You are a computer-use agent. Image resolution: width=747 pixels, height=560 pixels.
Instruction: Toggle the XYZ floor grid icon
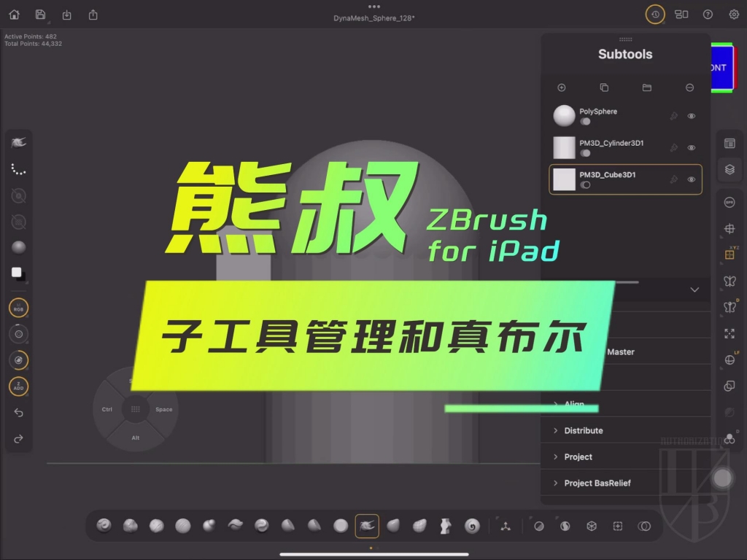click(x=729, y=254)
